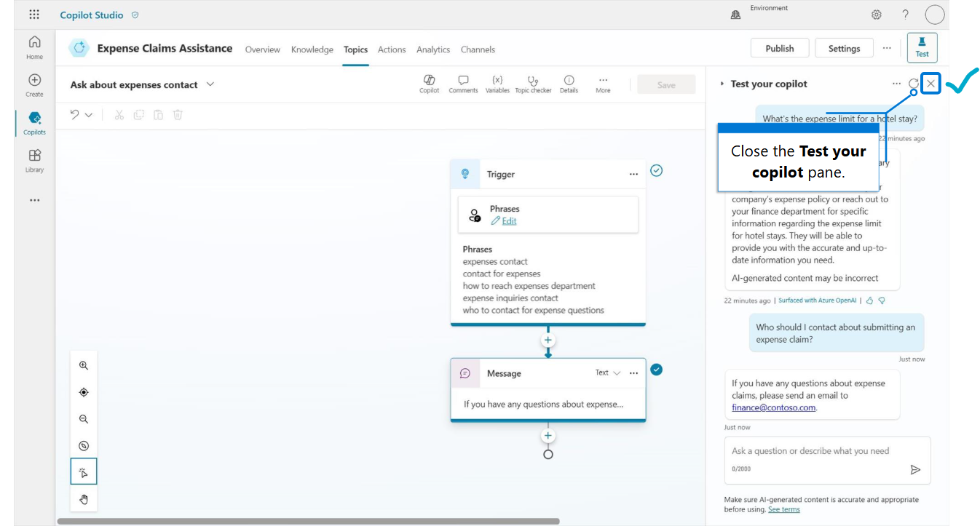Collapse the Test your copilot section

[722, 84]
